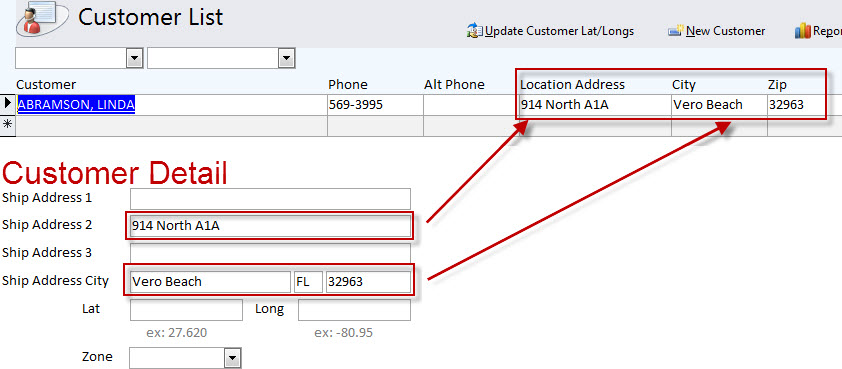Click the Ship Address 3 field
The height and width of the screenshot is (369, 842).
(270, 254)
